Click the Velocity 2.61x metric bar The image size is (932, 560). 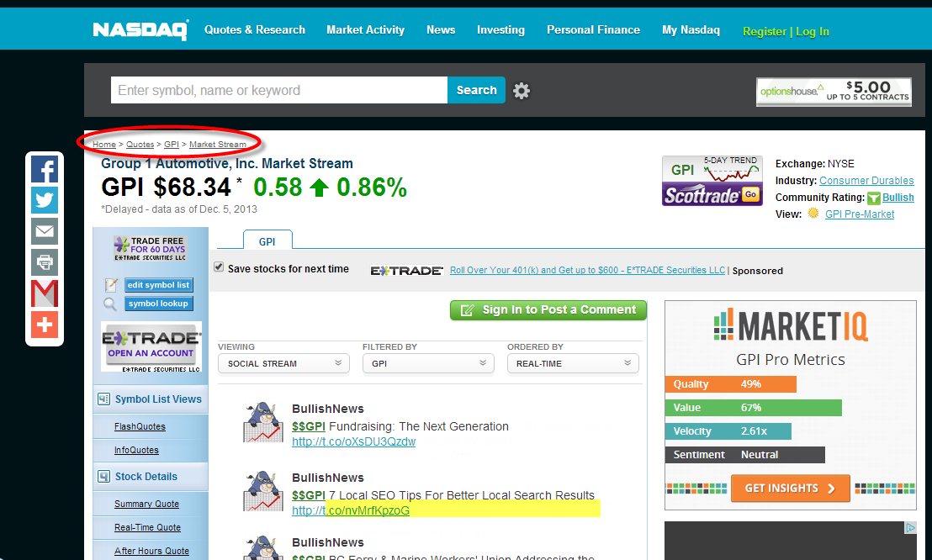click(x=728, y=431)
